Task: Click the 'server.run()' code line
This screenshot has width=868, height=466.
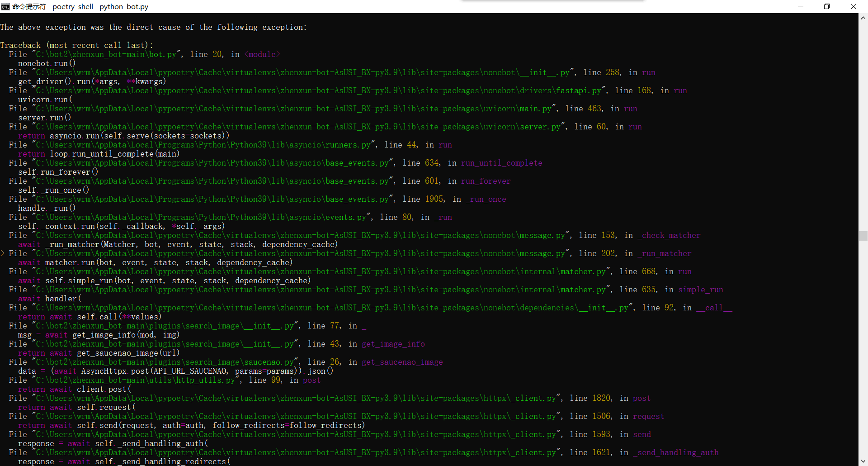Action: 44,118
